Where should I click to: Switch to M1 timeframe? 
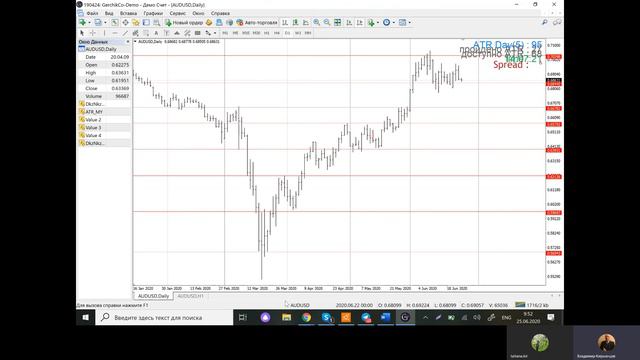point(225,33)
